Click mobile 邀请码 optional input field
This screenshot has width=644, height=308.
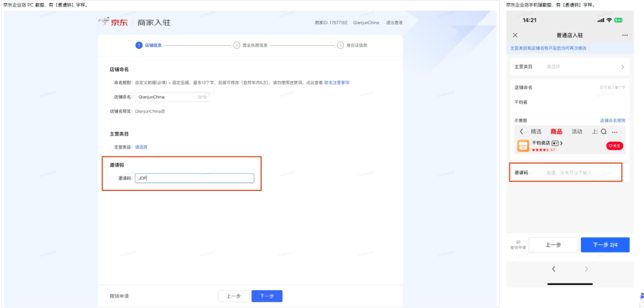[x=569, y=173]
